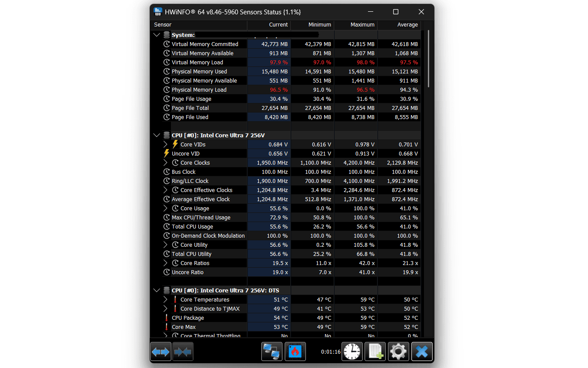Click thermometer icon beside Core Max
The width and height of the screenshot is (588, 368).
[x=167, y=327]
